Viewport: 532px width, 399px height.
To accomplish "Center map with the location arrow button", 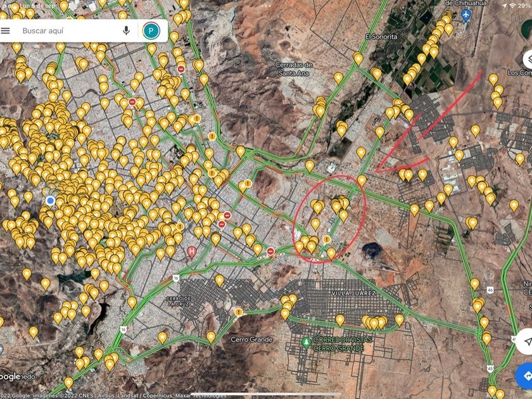I will 524,341.
